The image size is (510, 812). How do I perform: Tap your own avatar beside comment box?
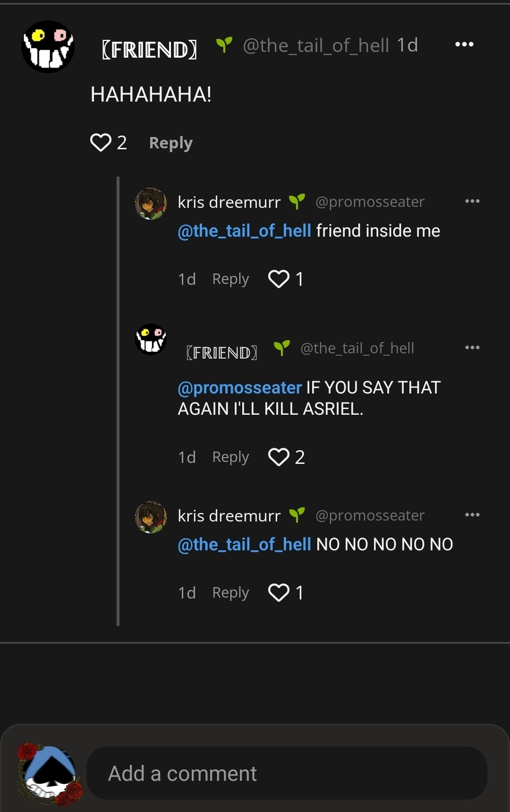tap(50, 773)
